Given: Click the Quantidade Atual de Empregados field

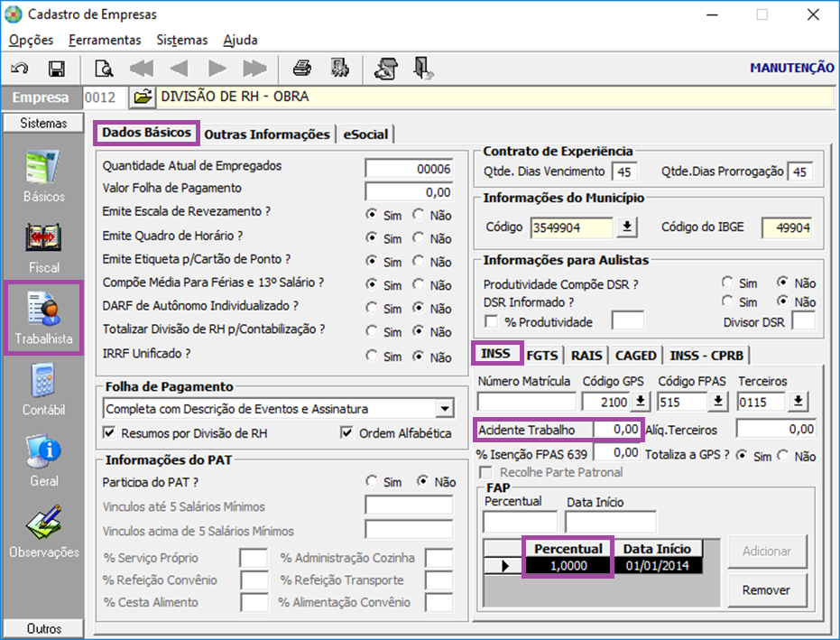Looking at the screenshot, I should tap(410, 169).
